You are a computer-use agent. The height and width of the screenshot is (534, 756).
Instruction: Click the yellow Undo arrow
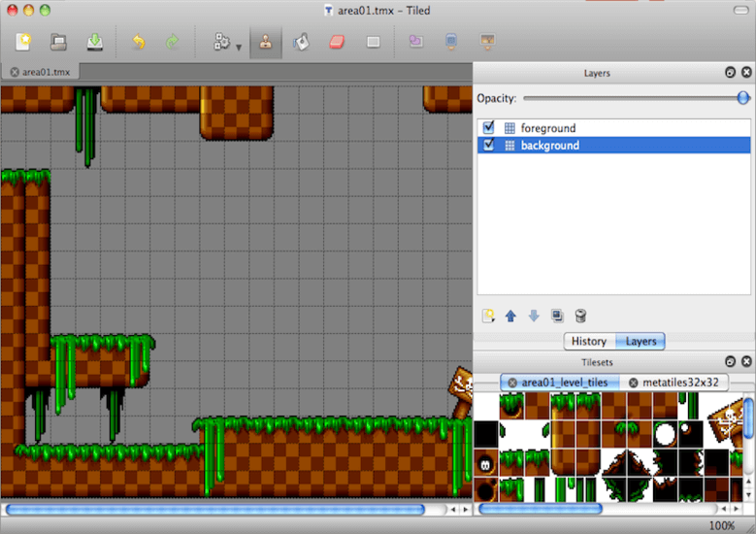(x=139, y=42)
